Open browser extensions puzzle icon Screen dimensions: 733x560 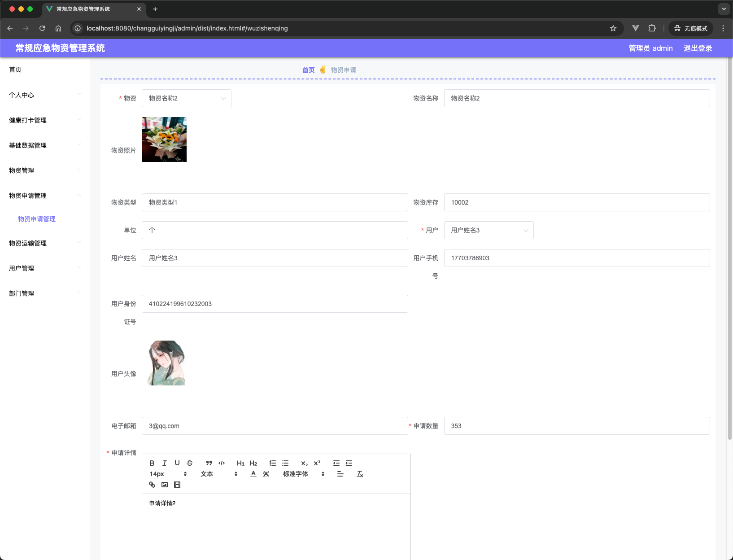coord(652,28)
